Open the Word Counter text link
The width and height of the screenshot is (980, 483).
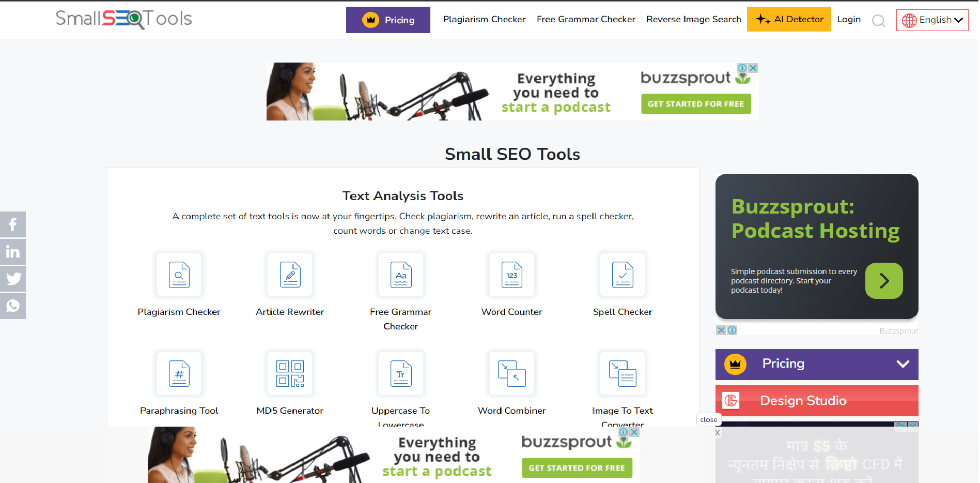click(x=511, y=312)
